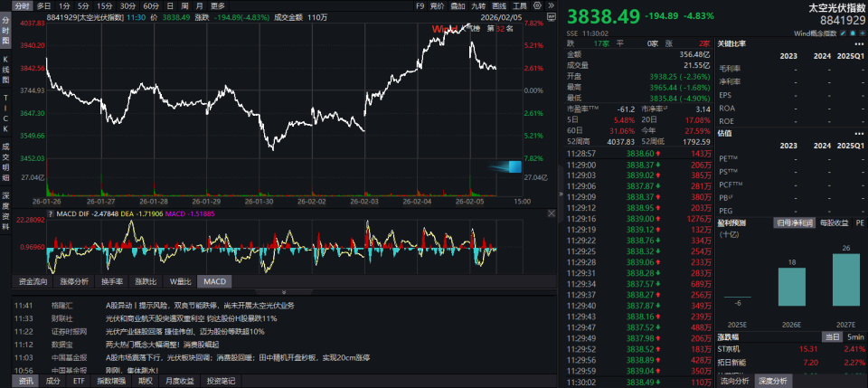Select the 1分 period

click(x=64, y=5)
